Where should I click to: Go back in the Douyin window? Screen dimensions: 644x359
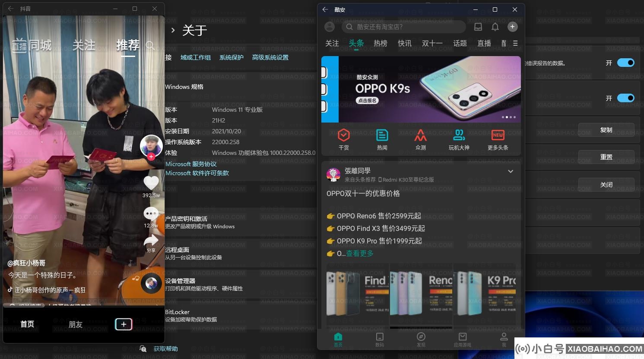[x=11, y=9]
